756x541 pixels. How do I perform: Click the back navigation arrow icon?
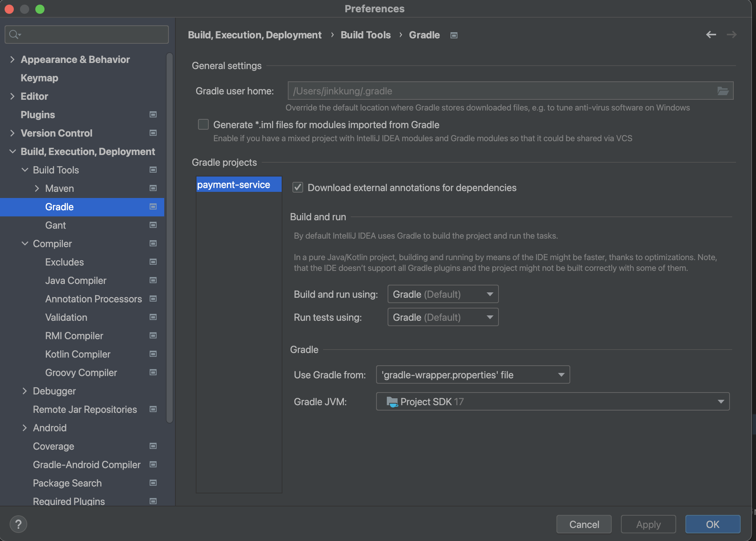pos(711,35)
